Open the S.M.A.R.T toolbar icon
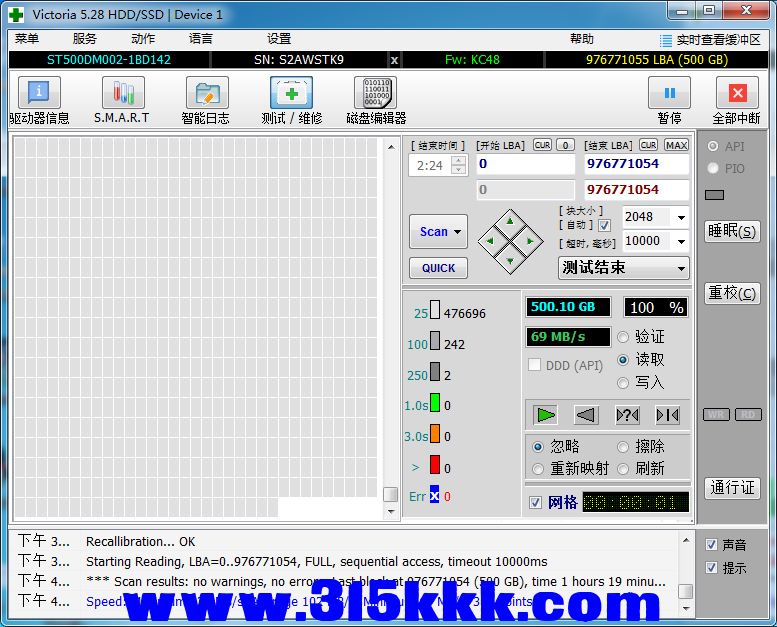777x627 pixels. point(122,94)
